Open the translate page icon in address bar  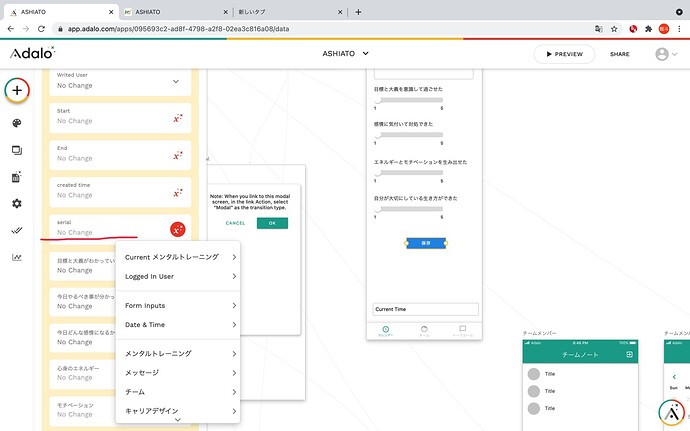pyautogui.click(x=598, y=29)
